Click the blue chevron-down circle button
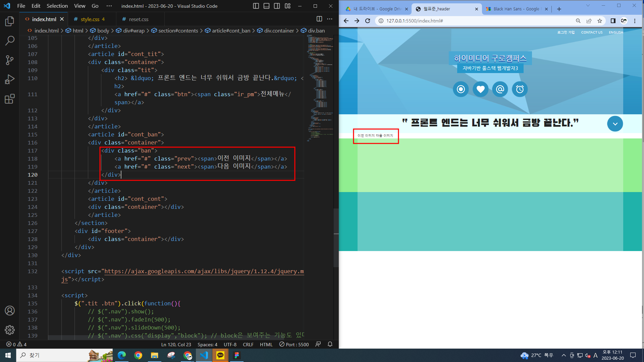Screen dimensions: 644x362 coord(615,124)
